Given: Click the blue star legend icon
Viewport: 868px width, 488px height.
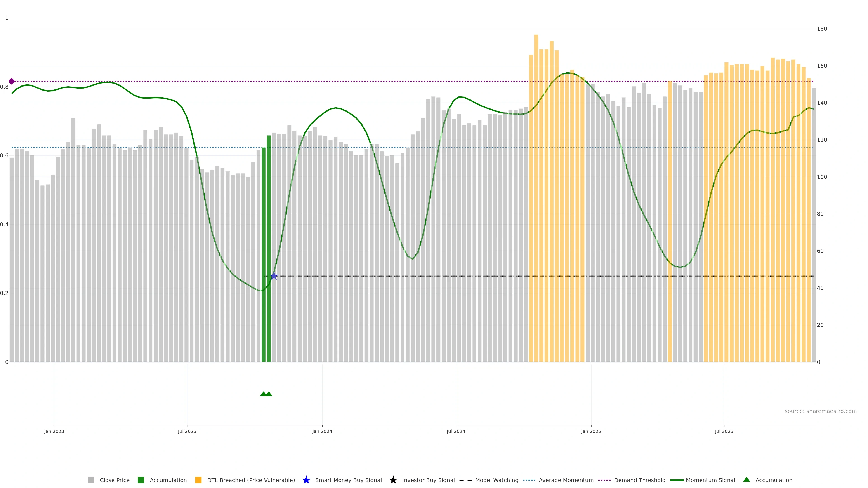Looking at the screenshot, I should click(306, 480).
